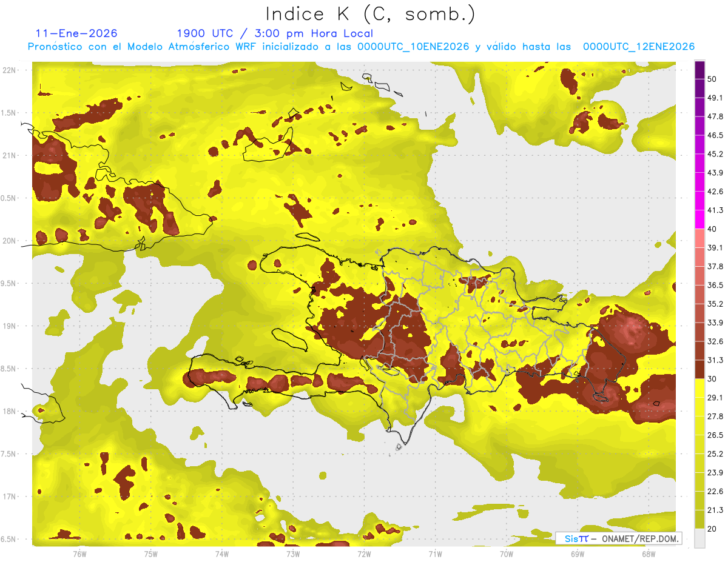Image resolution: width=728 pixels, height=562 pixels.
Task: Click the legend value "42.6"
Action: click(x=715, y=192)
